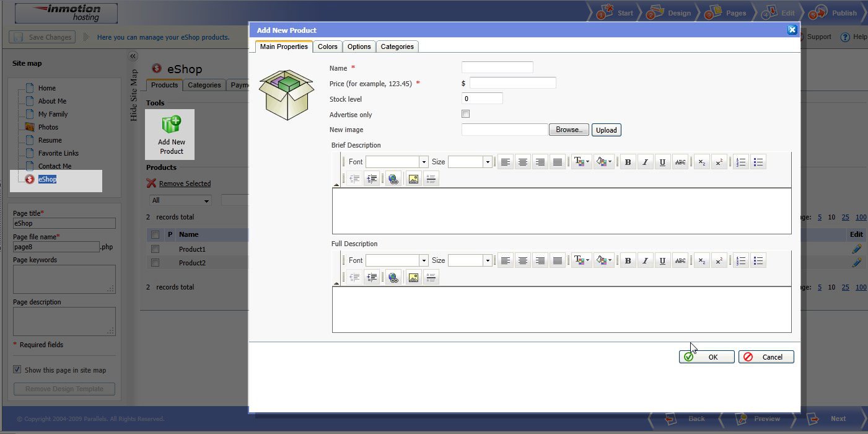
Task: Insert image in the Brief Description editor
Action: click(413, 179)
